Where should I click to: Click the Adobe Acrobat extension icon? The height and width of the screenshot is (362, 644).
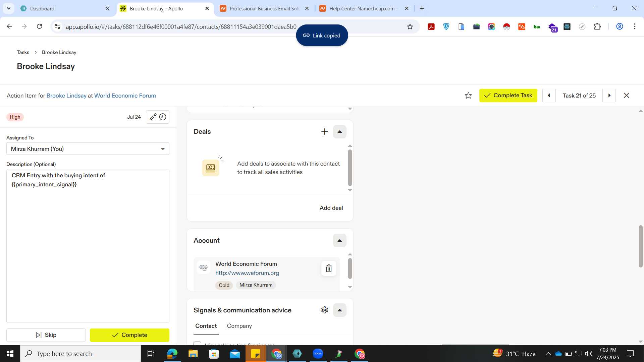pyautogui.click(x=431, y=26)
